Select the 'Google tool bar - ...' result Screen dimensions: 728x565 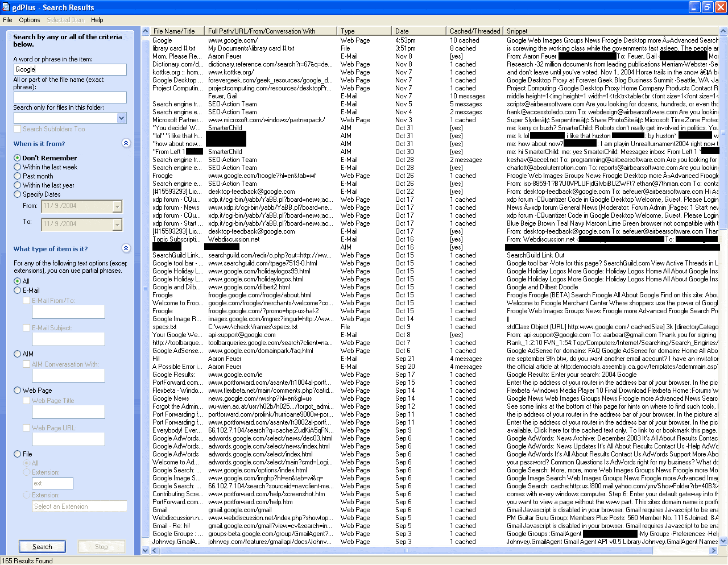[435, 263]
